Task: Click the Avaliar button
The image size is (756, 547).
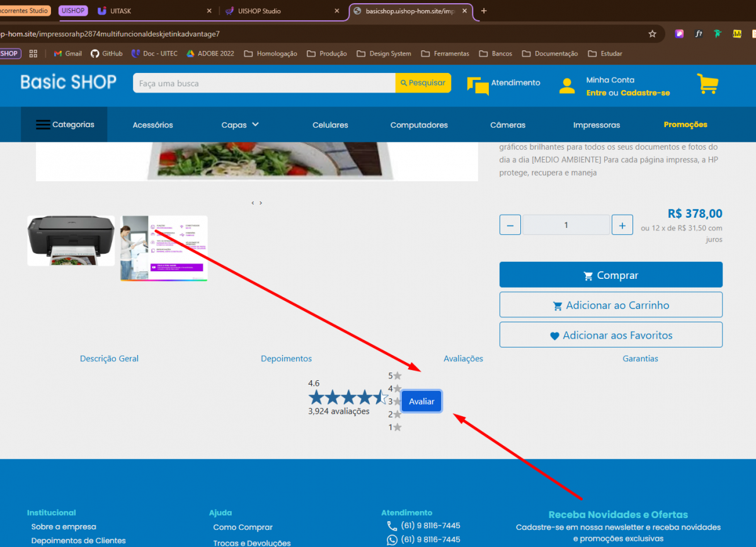Action: (421, 402)
